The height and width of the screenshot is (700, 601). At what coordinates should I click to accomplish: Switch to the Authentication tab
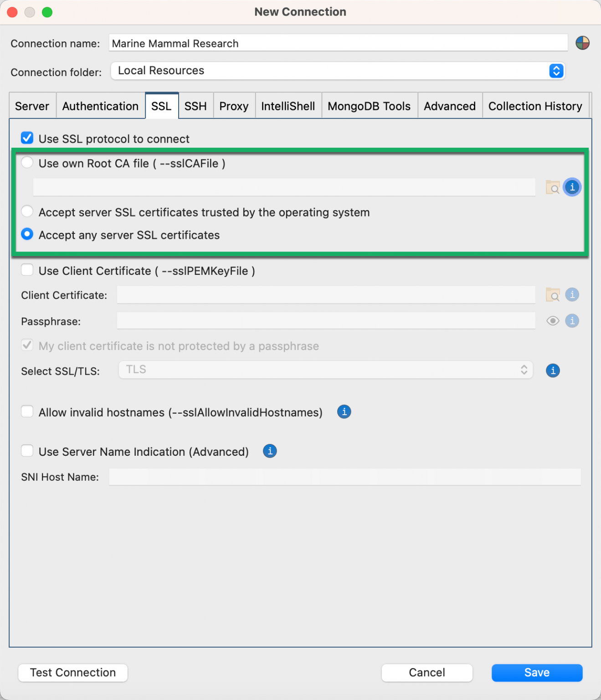100,106
